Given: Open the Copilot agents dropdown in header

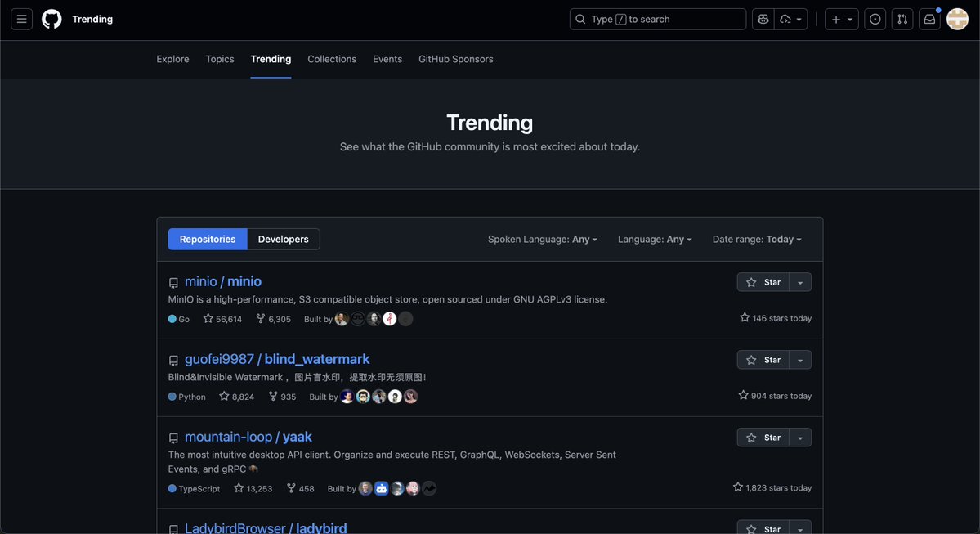Looking at the screenshot, I should (x=790, y=20).
